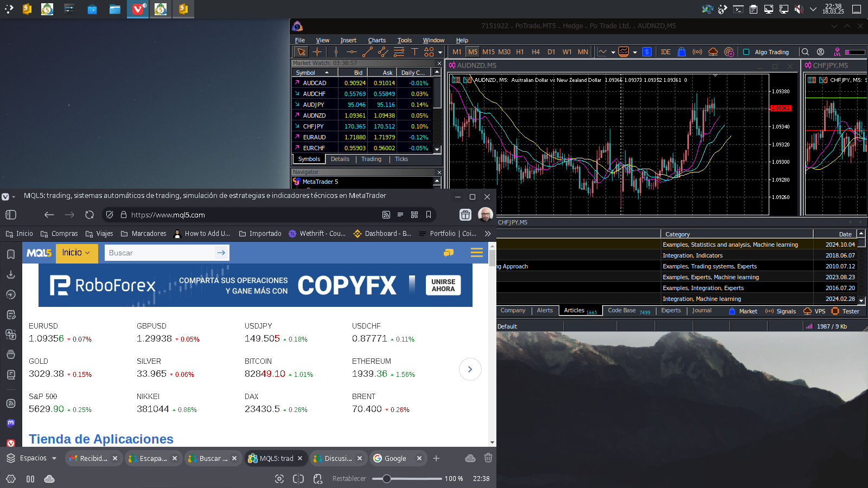Image resolution: width=868 pixels, height=488 pixels.
Task: Activate the crosshair tool in MetaTrader
Action: [x=317, y=52]
